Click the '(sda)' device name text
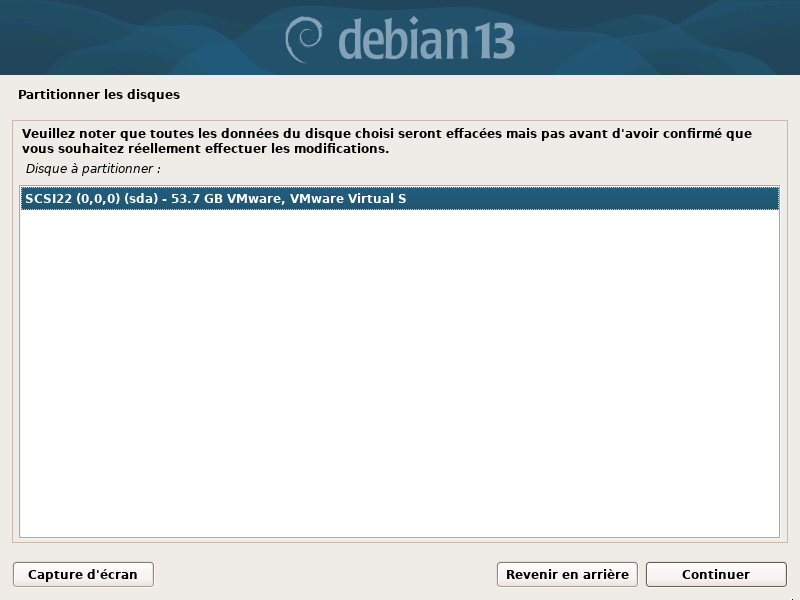This screenshot has height=600, width=800. click(x=141, y=198)
